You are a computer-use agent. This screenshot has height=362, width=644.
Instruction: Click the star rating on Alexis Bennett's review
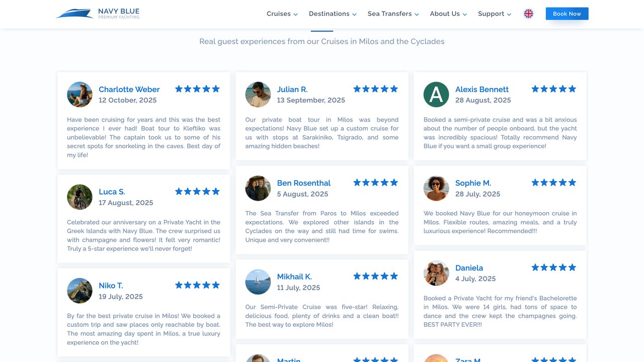[554, 88]
